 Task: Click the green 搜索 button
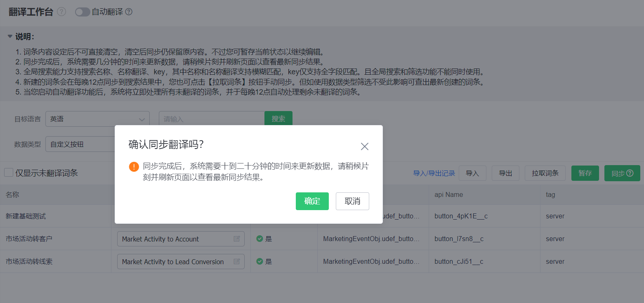coord(278,119)
